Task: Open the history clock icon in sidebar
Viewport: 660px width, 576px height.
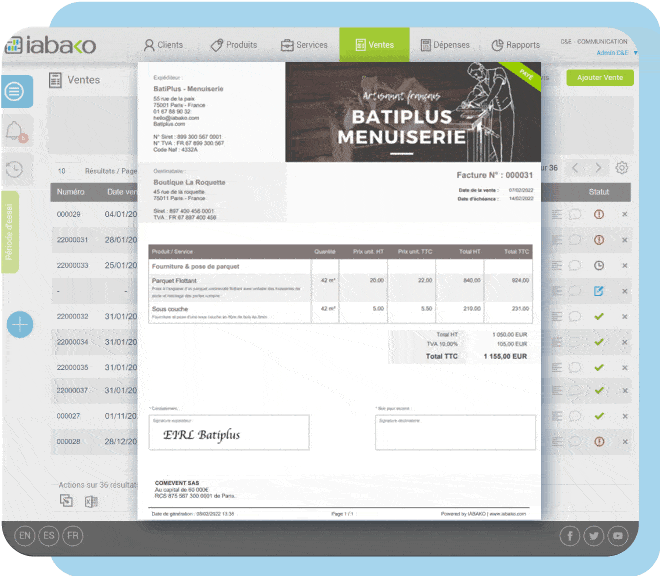Action: click(x=14, y=169)
